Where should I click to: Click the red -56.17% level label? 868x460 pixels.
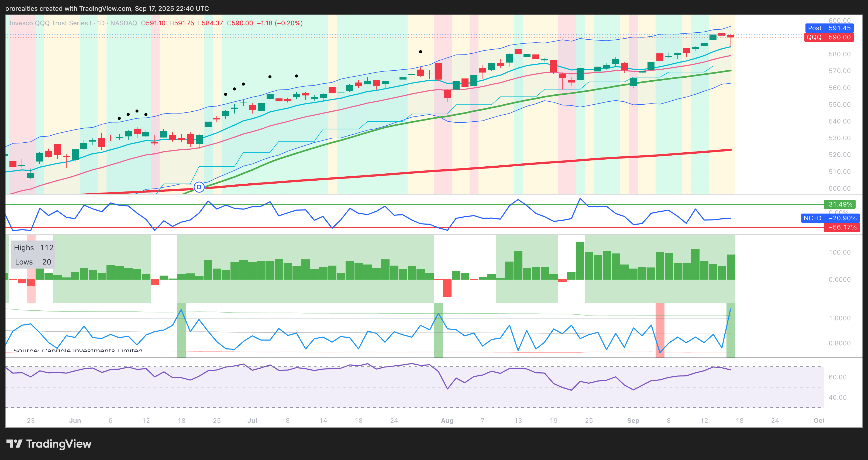tap(842, 228)
